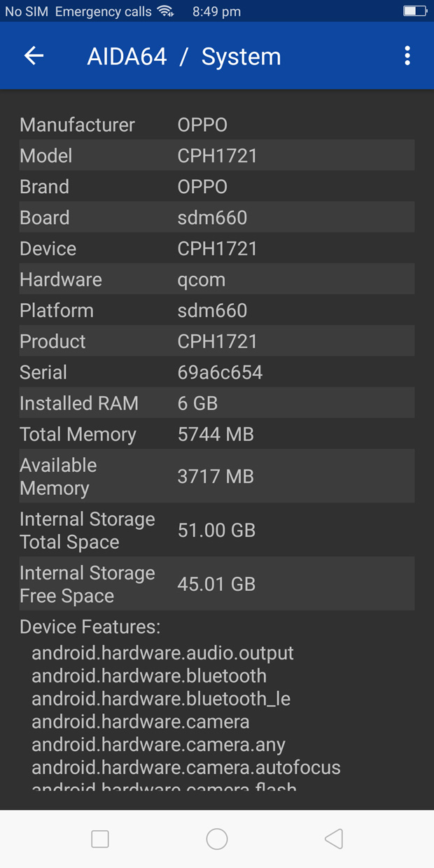This screenshot has width=434, height=868.
Task: Tap the AIDA64 / System title
Action: (x=184, y=57)
